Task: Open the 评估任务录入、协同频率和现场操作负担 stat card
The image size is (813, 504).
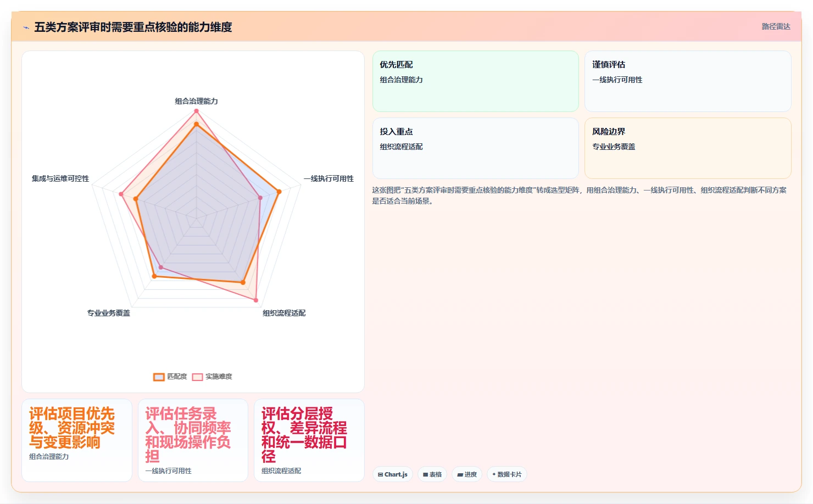Action: point(193,440)
